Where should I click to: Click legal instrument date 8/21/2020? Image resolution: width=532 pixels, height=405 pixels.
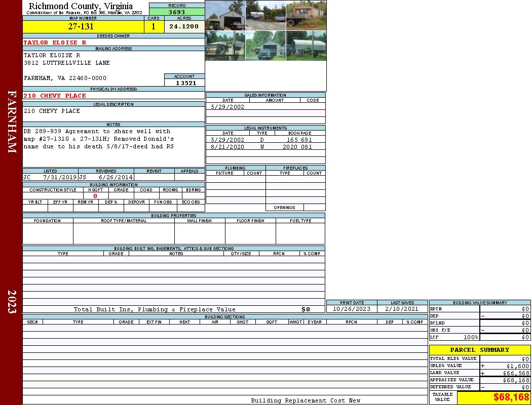227,147
